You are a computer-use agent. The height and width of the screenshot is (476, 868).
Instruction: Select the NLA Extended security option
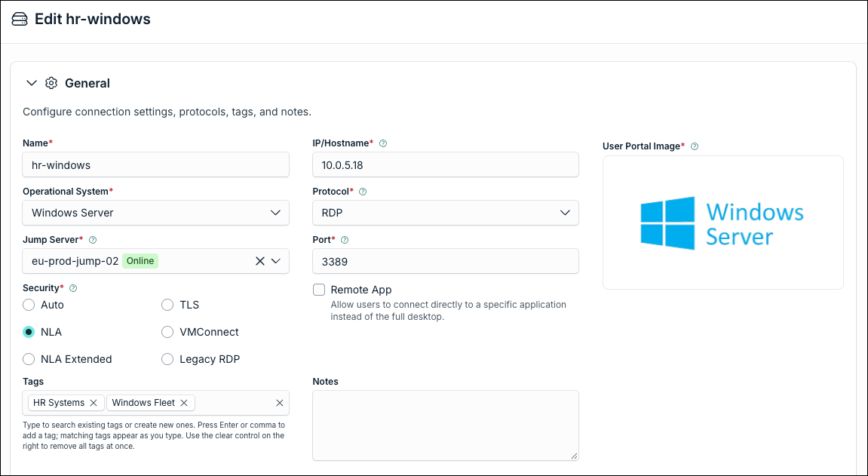click(x=28, y=359)
